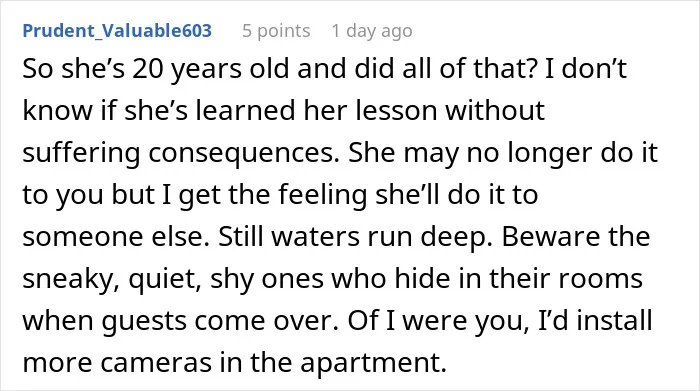Open the '1 day ago' timestamp permalink
The image size is (700, 391).
click(372, 31)
